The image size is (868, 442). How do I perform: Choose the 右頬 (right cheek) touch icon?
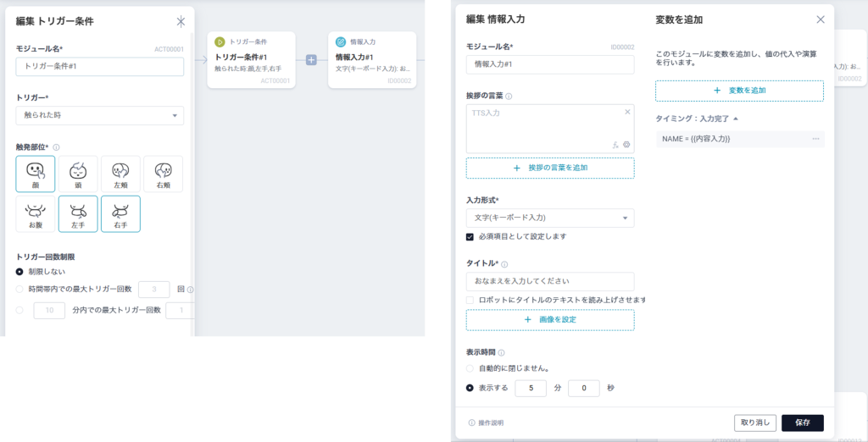163,174
